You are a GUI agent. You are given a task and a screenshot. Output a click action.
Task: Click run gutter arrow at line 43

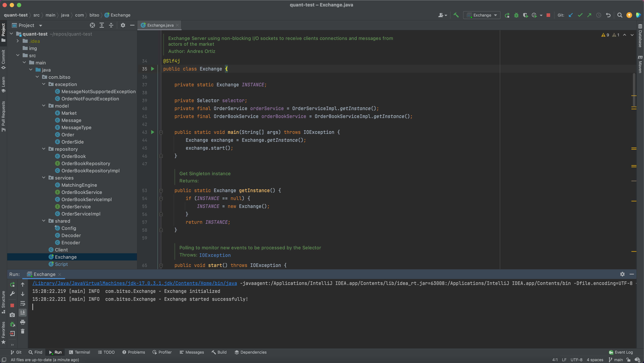tap(152, 132)
